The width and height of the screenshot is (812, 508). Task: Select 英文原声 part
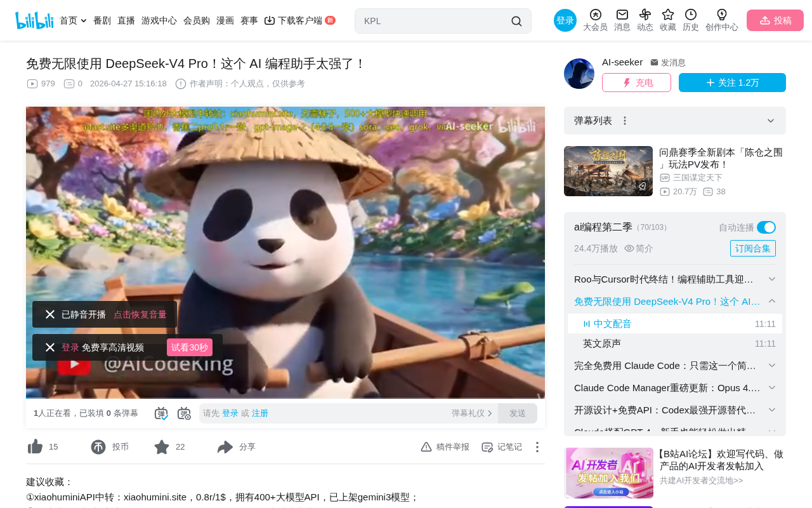(x=675, y=344)
